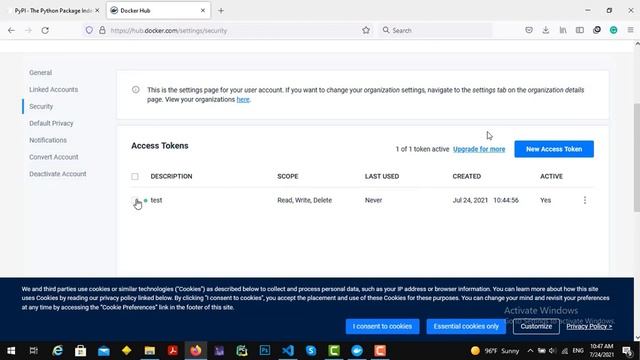Select all tokens with the header checkbox
The height and width of the screenshot is (360, 640).
click(135, 176)
